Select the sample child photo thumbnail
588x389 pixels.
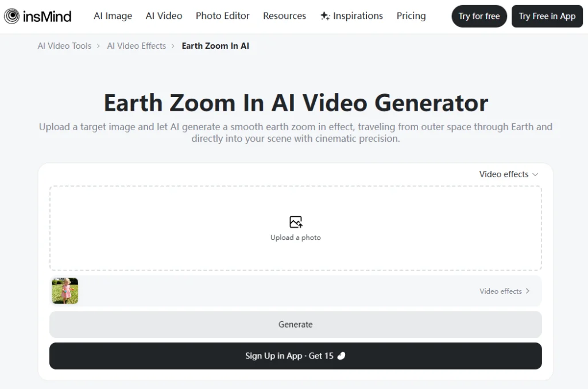(65, 291)
